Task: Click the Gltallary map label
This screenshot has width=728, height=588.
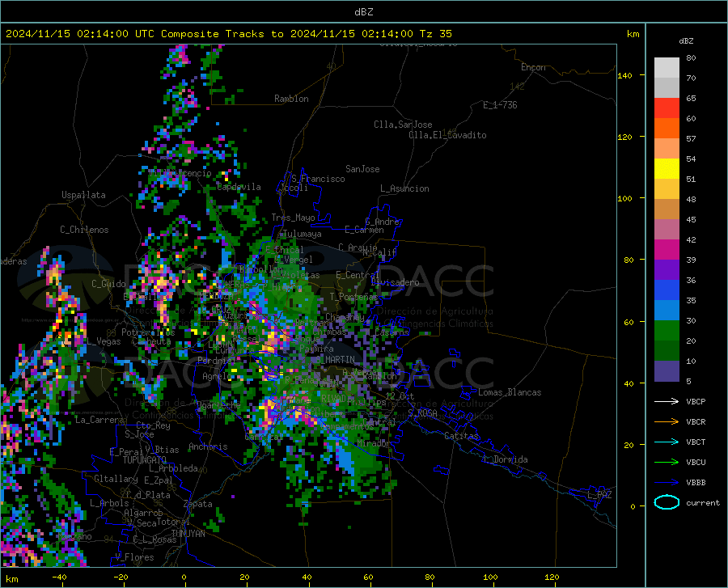Action: click(116, 479)
